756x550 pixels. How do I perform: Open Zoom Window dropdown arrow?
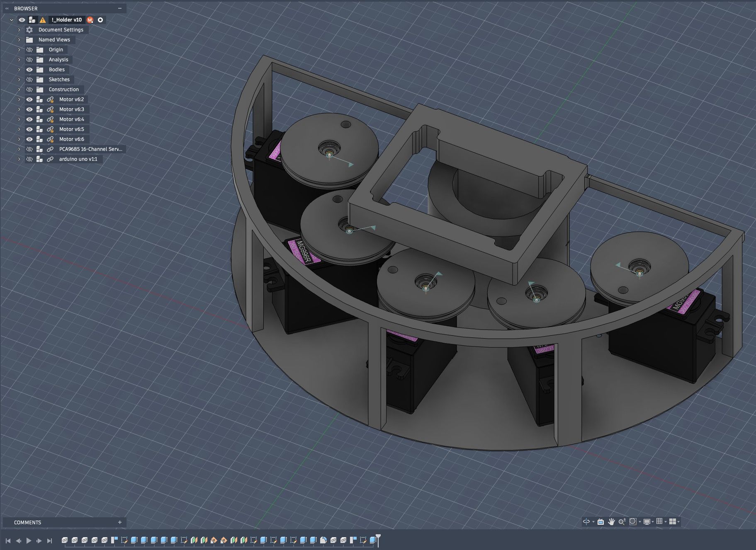(x=640, y=522)
